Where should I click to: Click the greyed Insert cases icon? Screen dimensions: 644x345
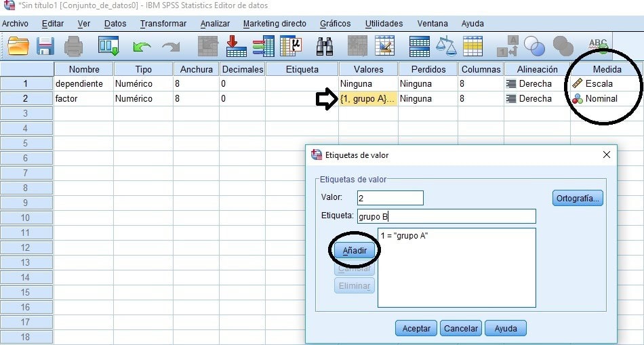357,46
